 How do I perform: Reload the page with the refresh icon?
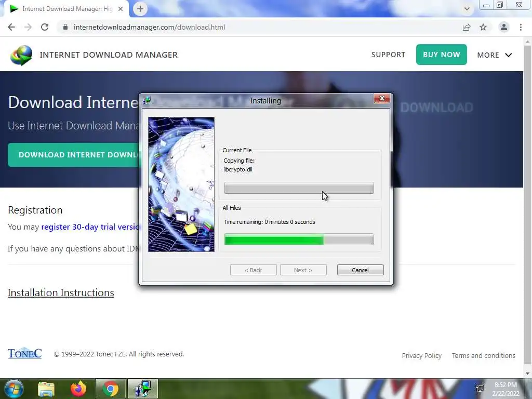pyautogui.click(x=45, y=27)
